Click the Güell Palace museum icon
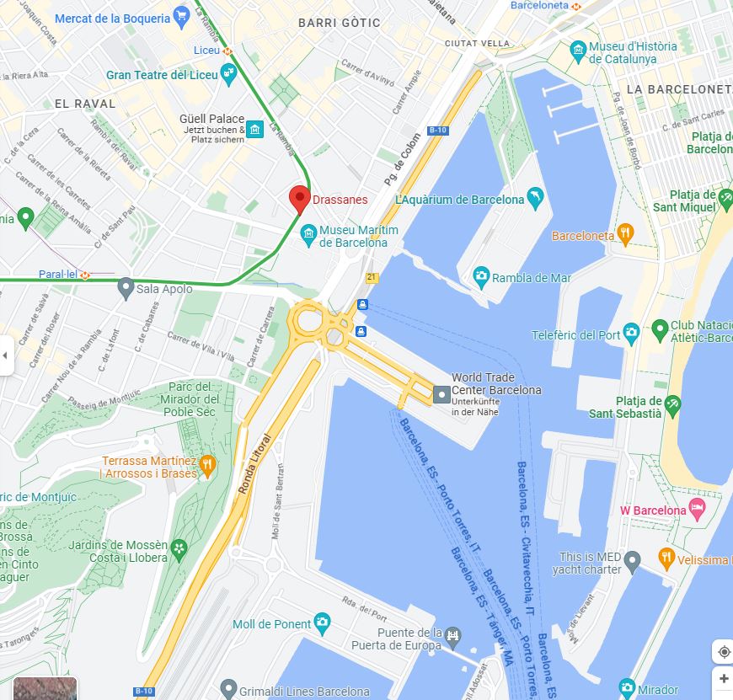Image resolution: width=733 pixels, height=700 pixels. pos(254,129)
